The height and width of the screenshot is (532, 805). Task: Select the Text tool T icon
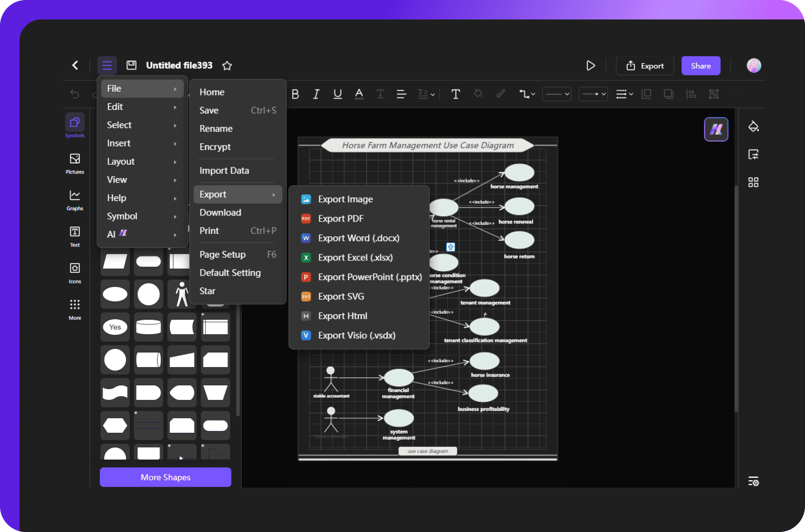[456, 94]
